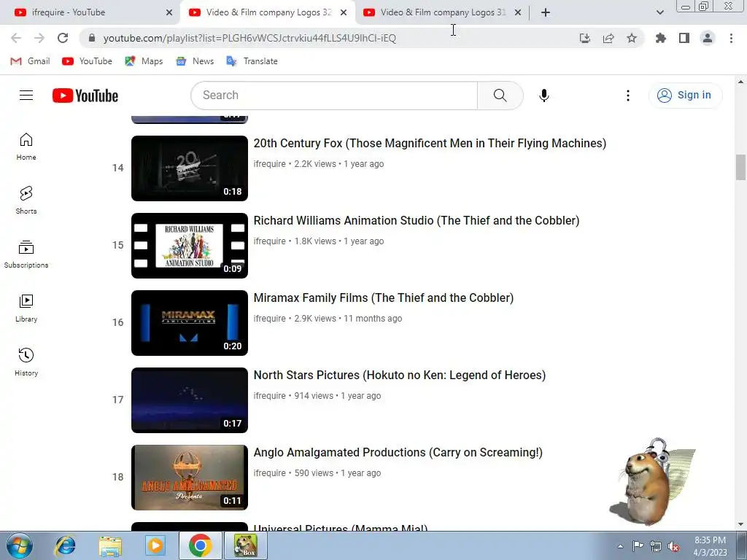Viewport: 747px width, 560px height.
Task: Open the Chrome extensions puzzle icon
Action: point(660,38)
